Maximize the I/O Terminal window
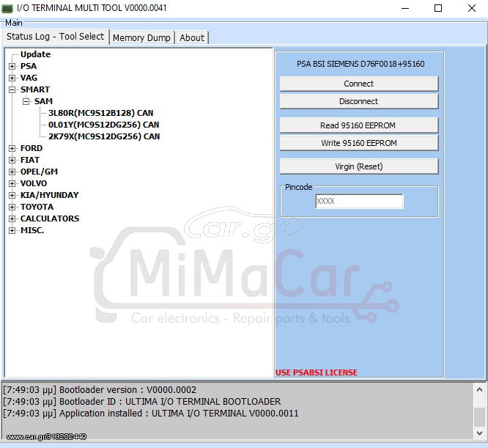Screen dimensions: 488x448 pyautogui.click(x=438, y=8)
